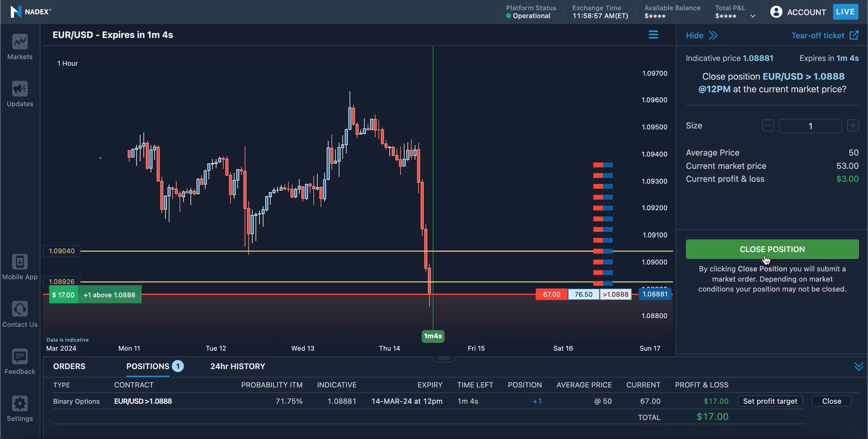Open the Feedback chat icon
868x439 pixels.
[20, 356]
